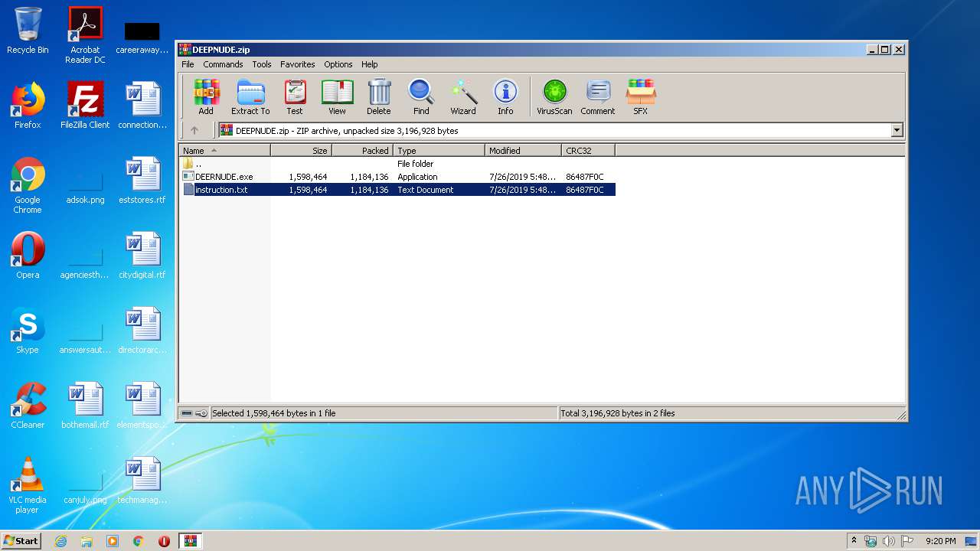Open the Help menu
The height and width of the screenshot is (551, 980).
click(370, 64)
